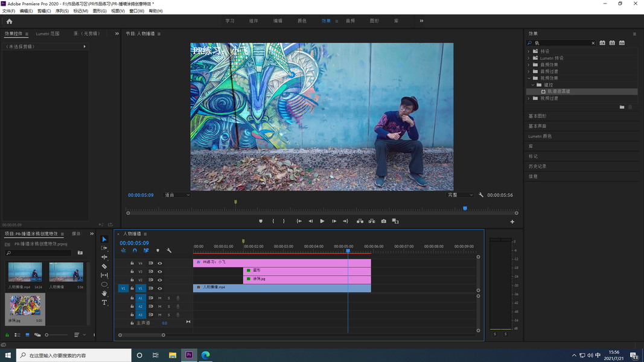
Task: Hide the V4 track output
Action: point(160,263)
